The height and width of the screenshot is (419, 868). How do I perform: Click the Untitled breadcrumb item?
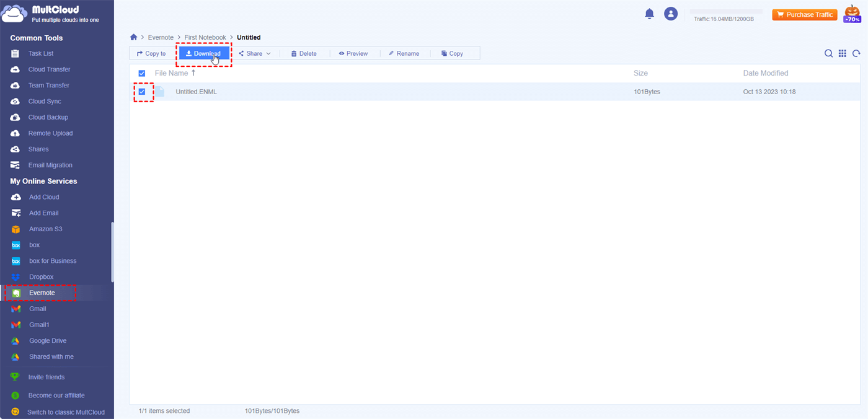(249, 38)
